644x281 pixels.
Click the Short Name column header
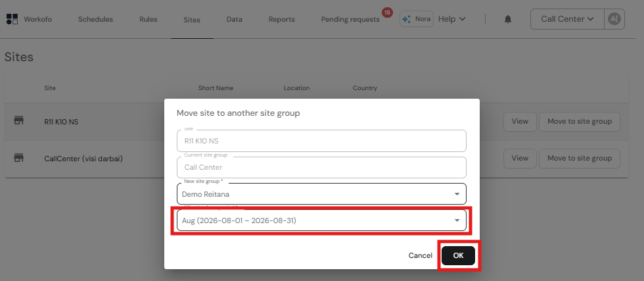(216, 88)
